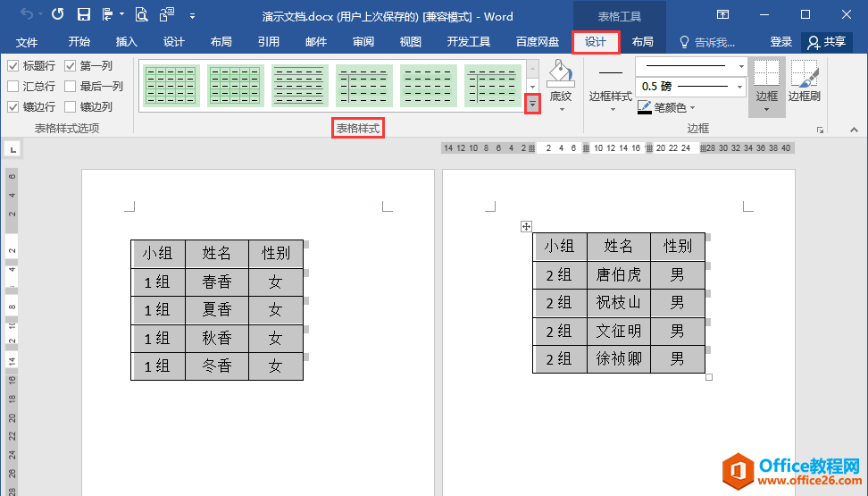
Task: Expand the Borders (边框) dropdown arrow
Action: pyautogui.click(x=767, y=110)
